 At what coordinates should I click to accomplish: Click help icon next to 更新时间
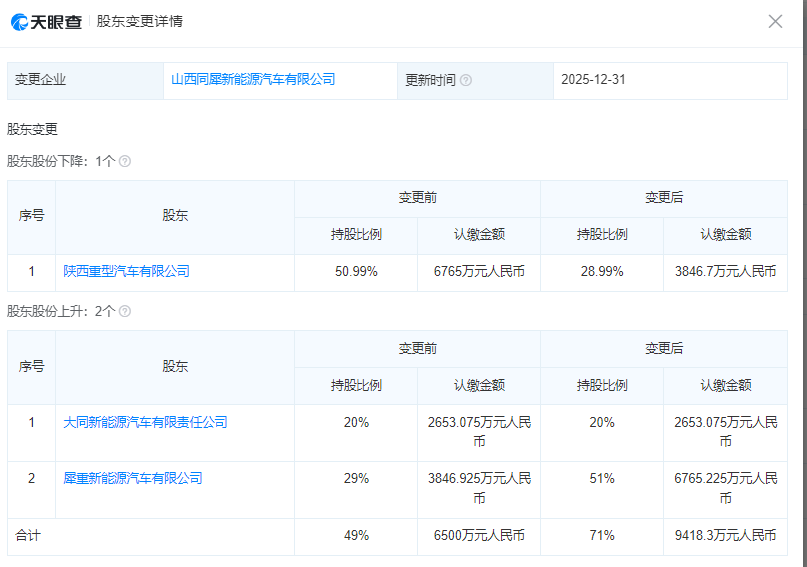tap(466, 80)
